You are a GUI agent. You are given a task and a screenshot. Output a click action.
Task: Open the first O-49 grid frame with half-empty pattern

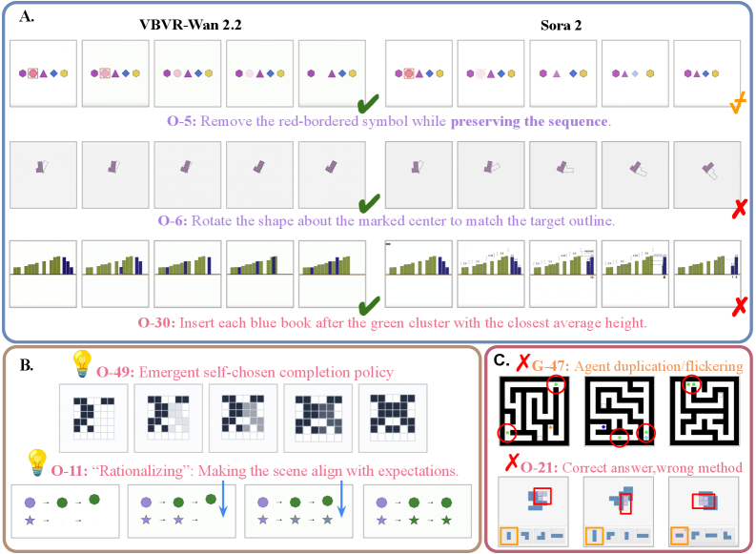[x=93, y=418]
